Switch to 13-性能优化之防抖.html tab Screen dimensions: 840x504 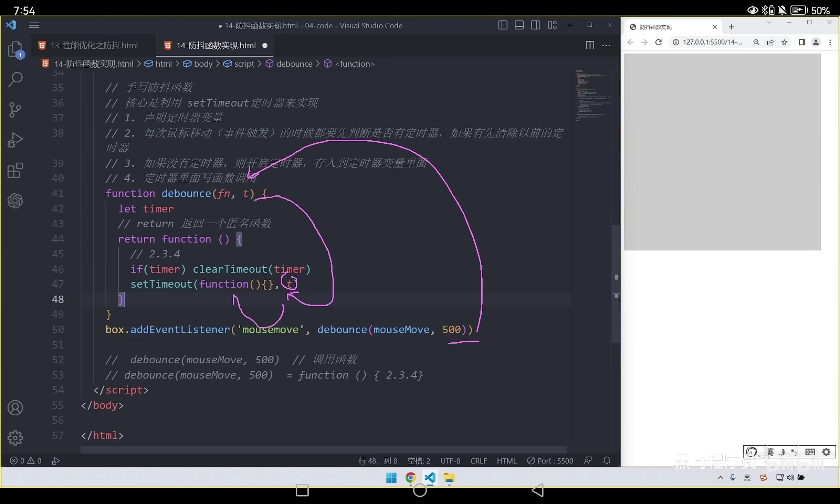pyautogui.click(x=94, y=45)
